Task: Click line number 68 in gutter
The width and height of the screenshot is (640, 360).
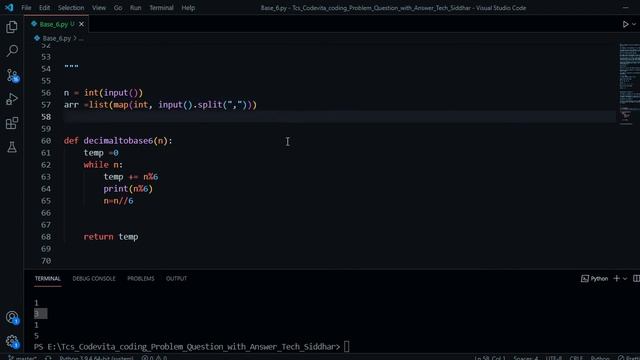Action: (46, 237)
